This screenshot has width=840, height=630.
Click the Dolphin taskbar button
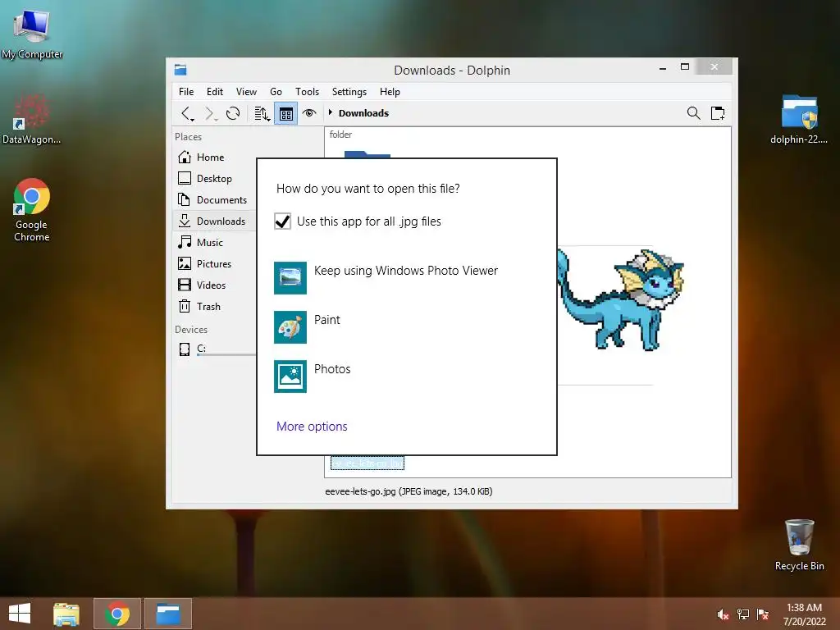(167, 614)
